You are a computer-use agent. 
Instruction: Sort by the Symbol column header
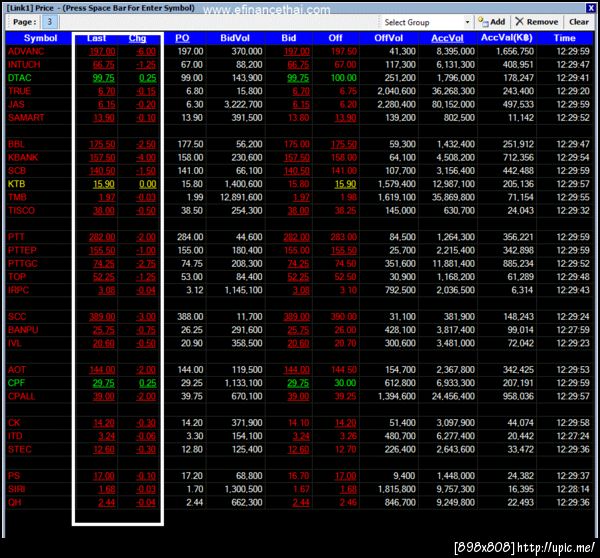pyautogui.click(x=40, y=38)
